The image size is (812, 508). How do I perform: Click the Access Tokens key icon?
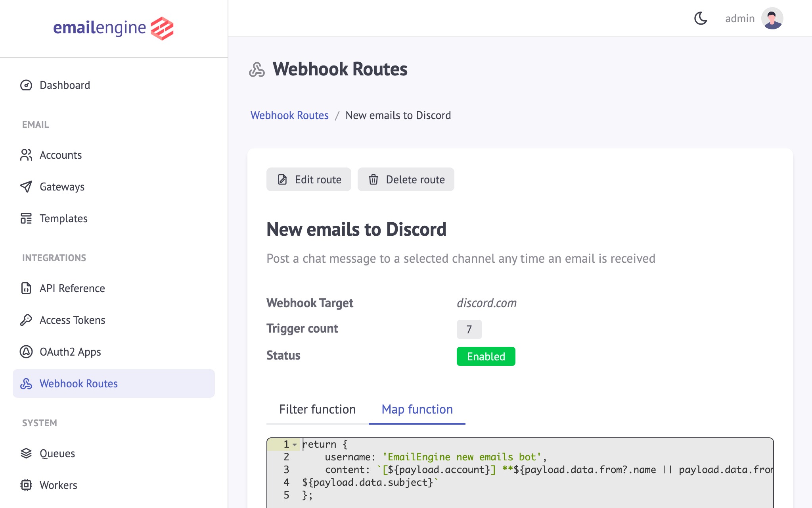[26, 320]
